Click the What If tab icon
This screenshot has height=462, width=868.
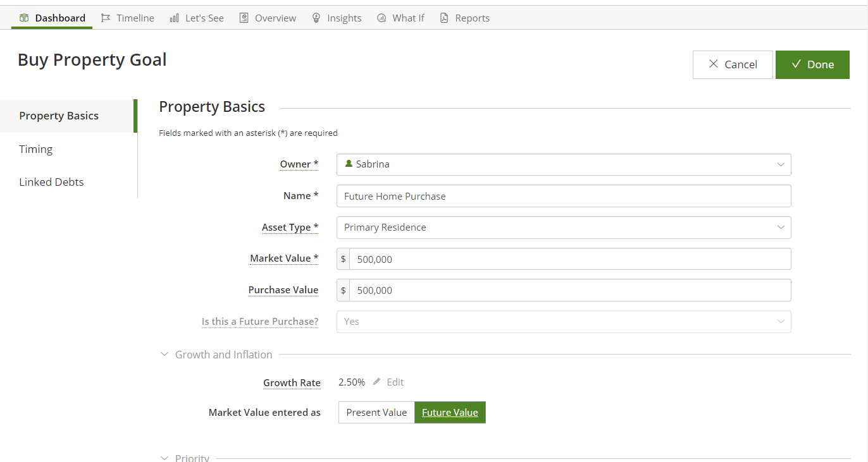pyautogui.click(x=381, y=18)
